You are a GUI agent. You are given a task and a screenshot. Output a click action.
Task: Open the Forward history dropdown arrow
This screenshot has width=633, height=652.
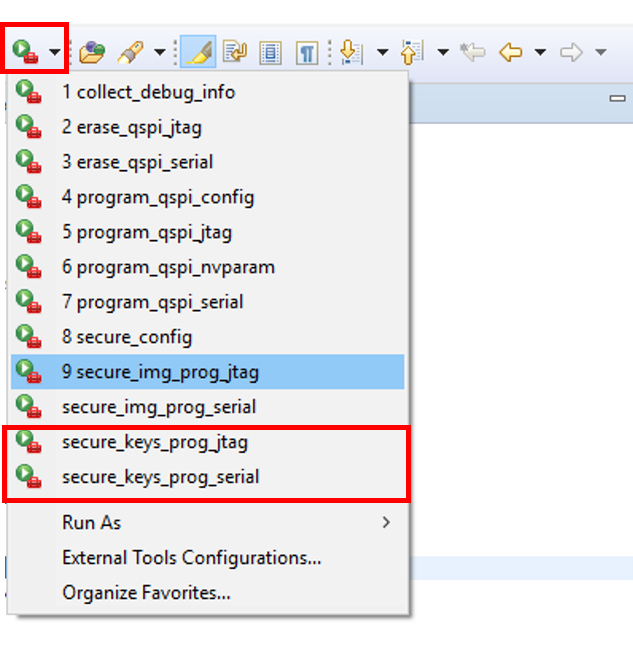(601, 52)
